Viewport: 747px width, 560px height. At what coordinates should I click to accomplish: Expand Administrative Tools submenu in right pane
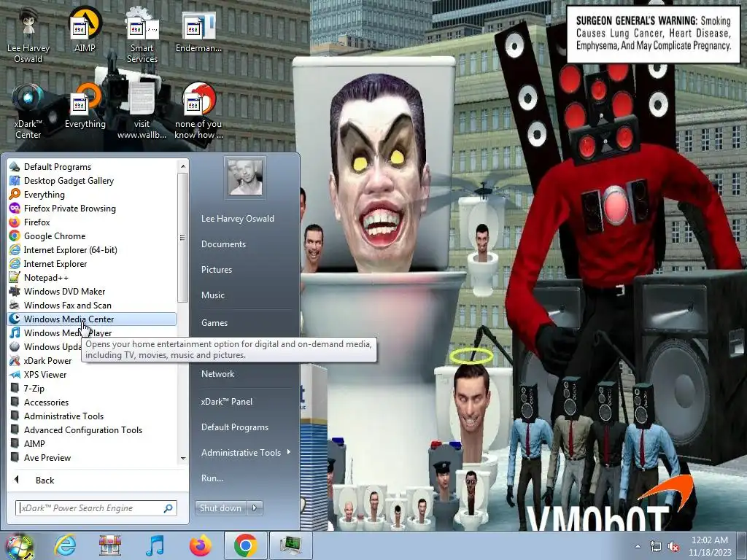(x=246, y=452)
